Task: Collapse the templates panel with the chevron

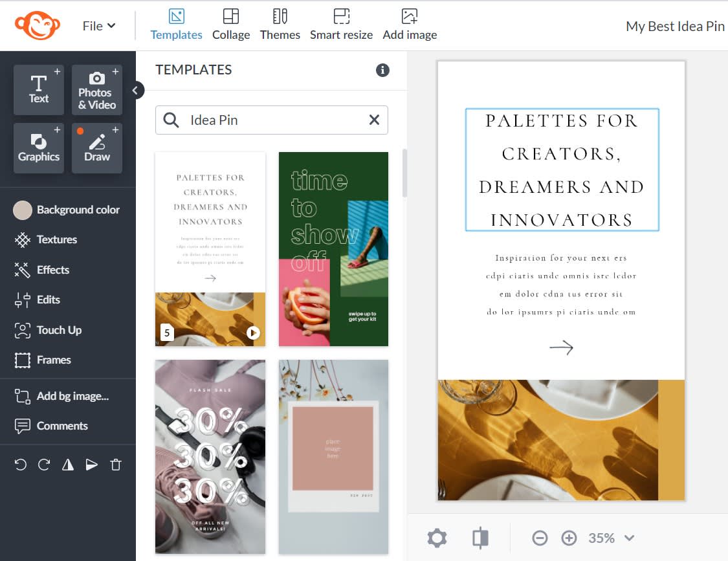Action: point(136,90)
